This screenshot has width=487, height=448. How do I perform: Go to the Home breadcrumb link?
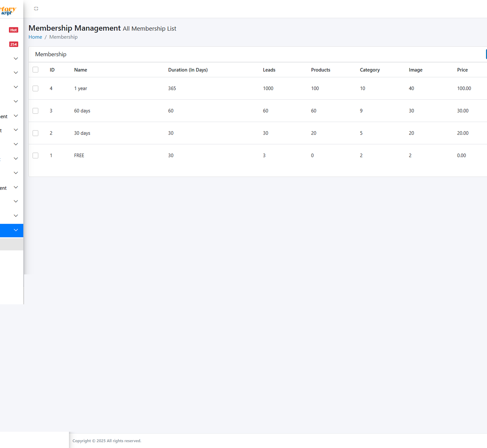(x=35, y=37)
